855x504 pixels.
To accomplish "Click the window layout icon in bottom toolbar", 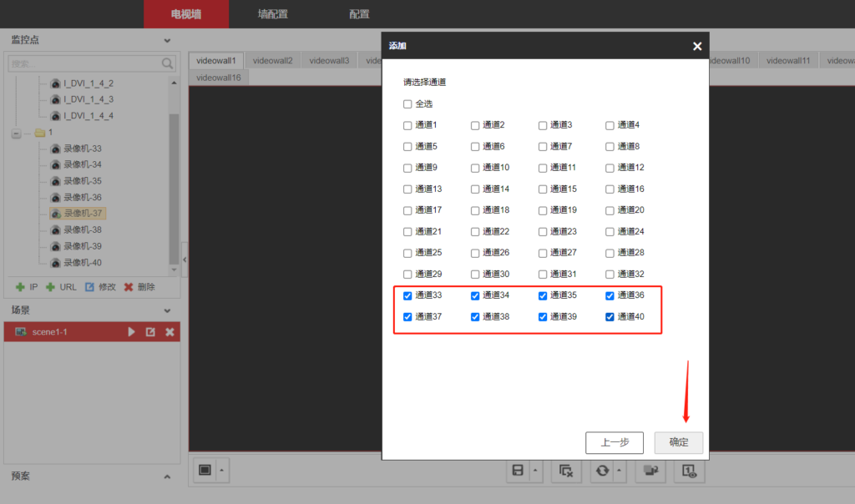I will (x=205, y=471).
